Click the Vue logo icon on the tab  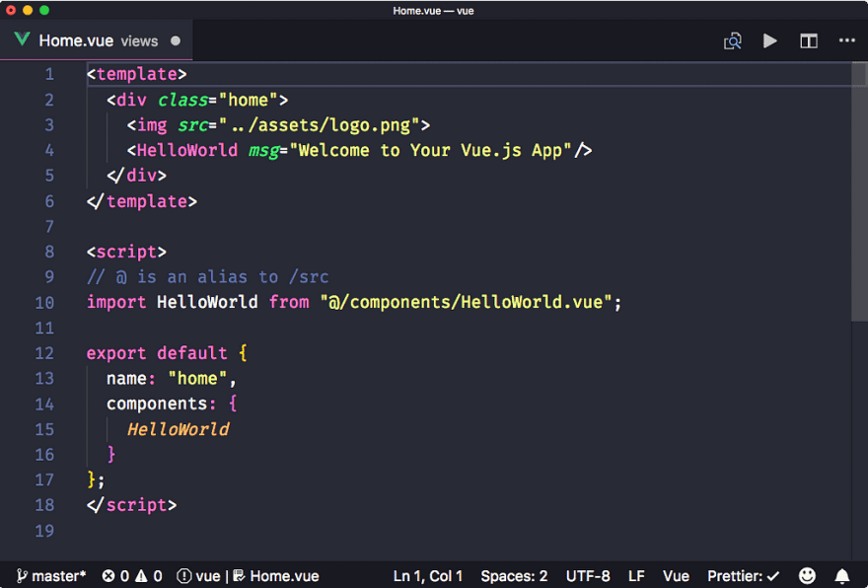pyautogui.click(x=22, y=39)
